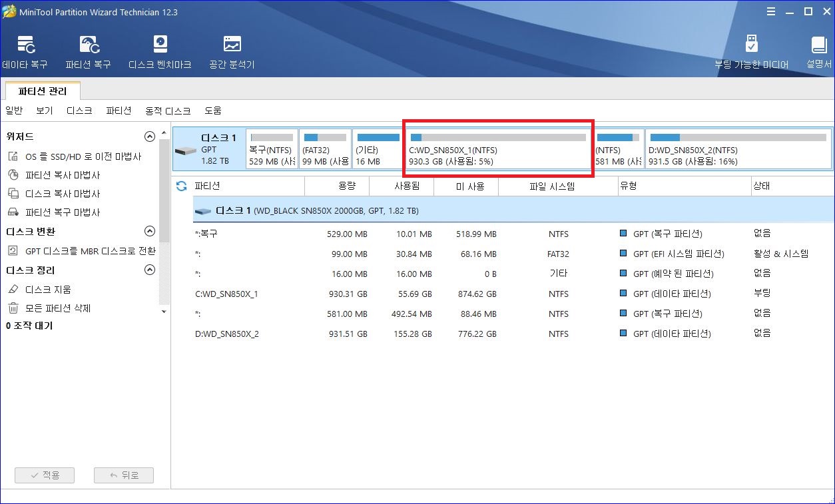
Task: Sort by 파티션 column header
Action: click(x=248, y=186)
